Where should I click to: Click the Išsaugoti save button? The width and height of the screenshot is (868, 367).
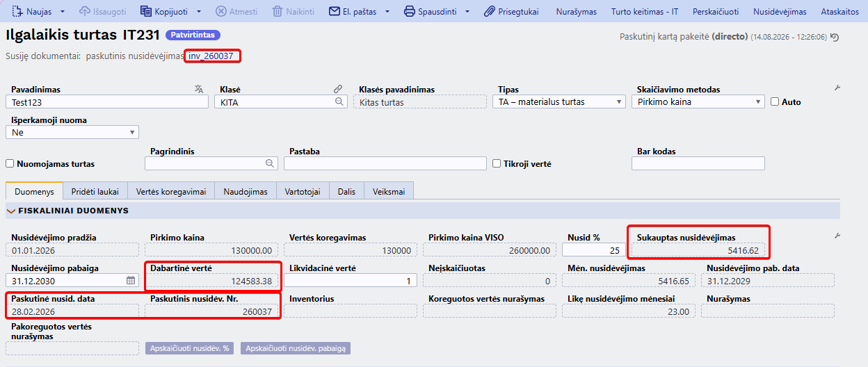click(x=104, y=12)
